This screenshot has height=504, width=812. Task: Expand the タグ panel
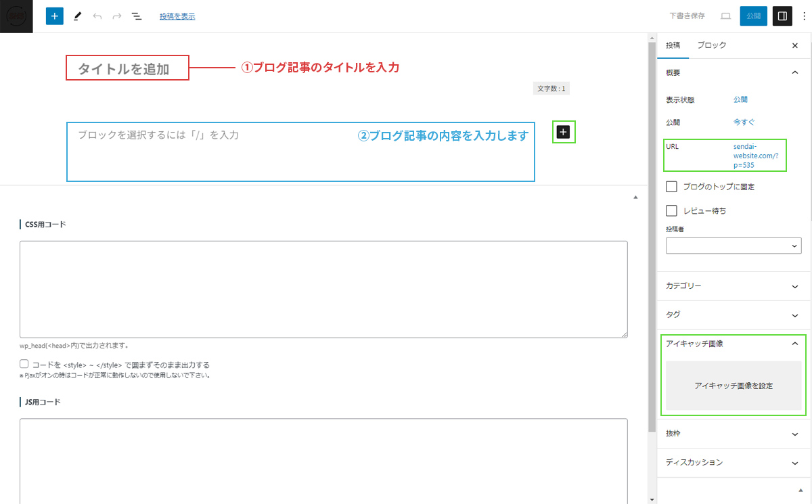pyautogui.click(x=734, y=315)
